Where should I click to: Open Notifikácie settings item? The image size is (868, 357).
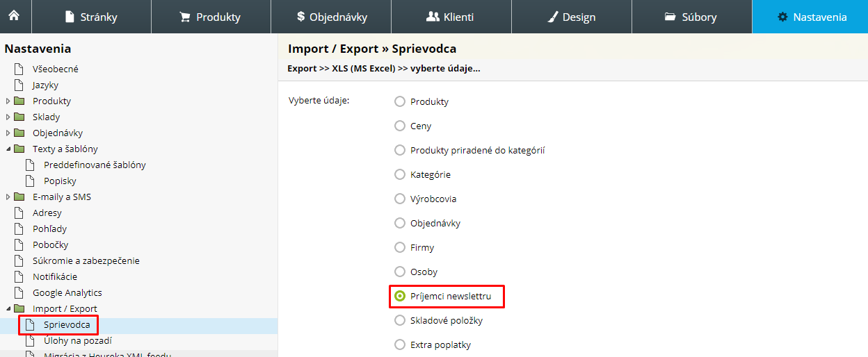pyautogui.click(x=55, y=276)
